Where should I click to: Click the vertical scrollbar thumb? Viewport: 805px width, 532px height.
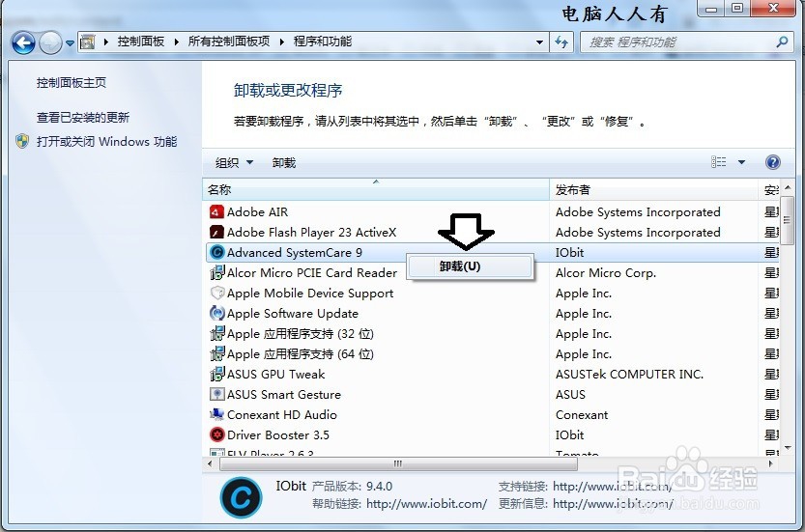click(787, 219)
